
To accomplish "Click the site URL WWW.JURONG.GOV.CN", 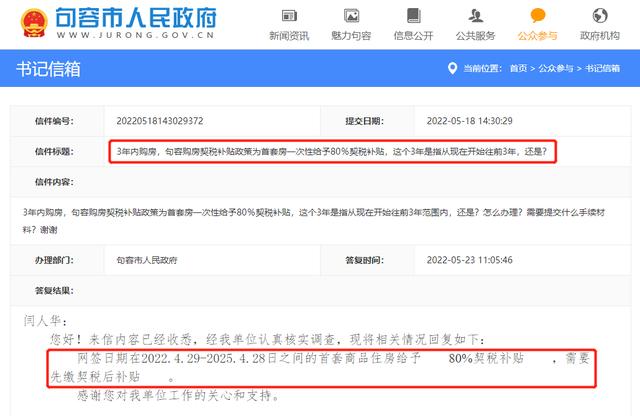I will pyautogui.click(x=136, y=35).
